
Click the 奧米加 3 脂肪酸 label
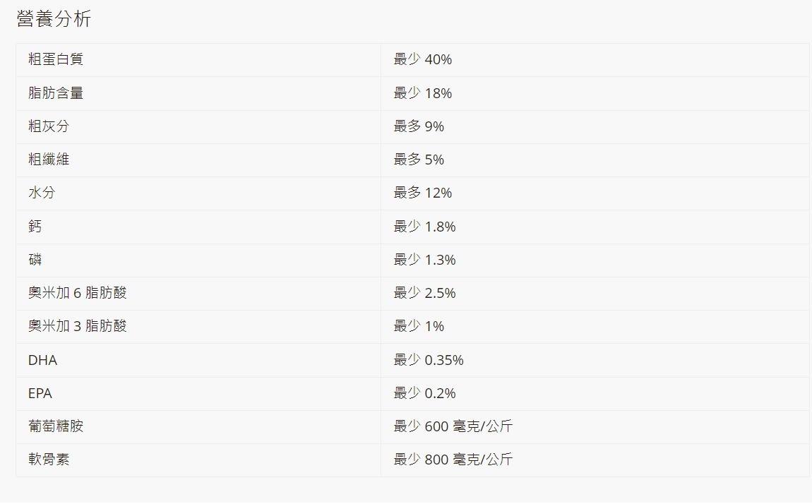tap(78, 326)
